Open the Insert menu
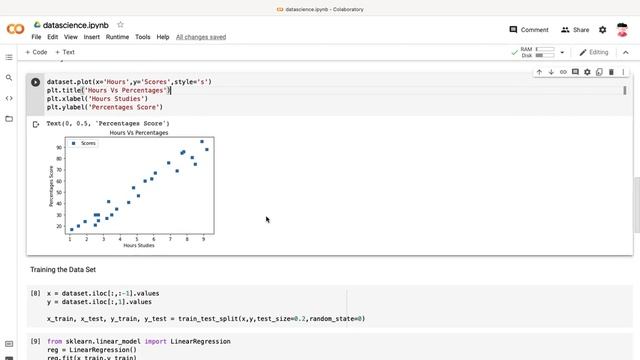Viewport: 640px width, 360px height. (x=91, y=37)
